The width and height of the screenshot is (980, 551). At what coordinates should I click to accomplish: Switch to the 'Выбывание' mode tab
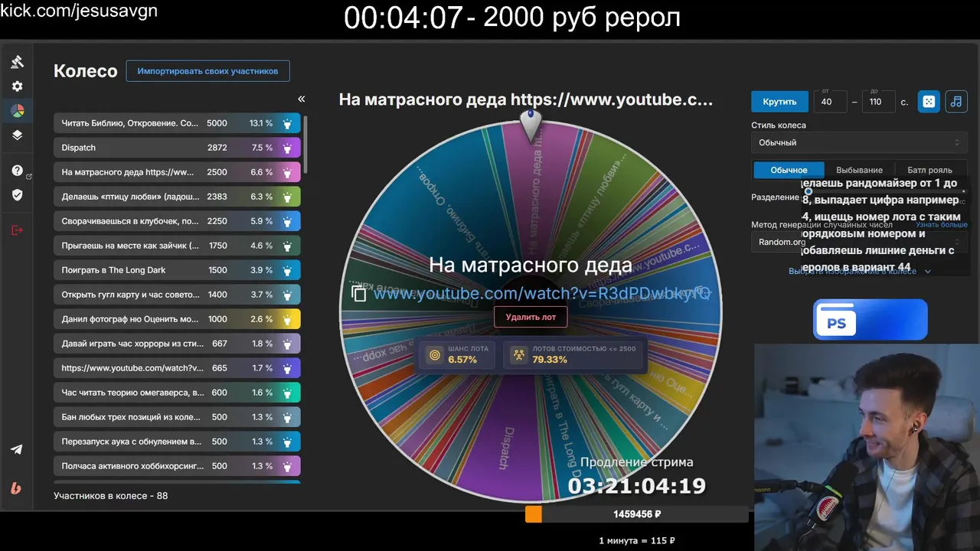point(859,170)
